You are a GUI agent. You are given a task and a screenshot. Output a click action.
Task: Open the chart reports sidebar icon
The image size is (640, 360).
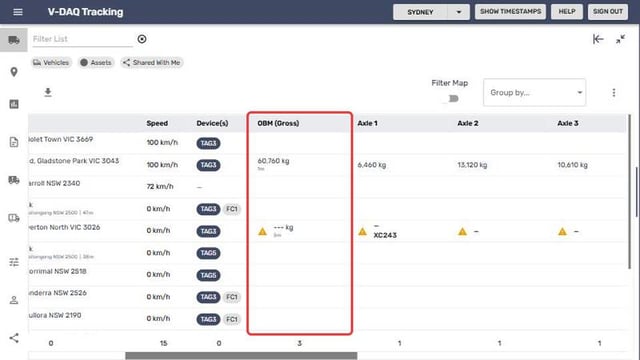click(x=14, y=104)
